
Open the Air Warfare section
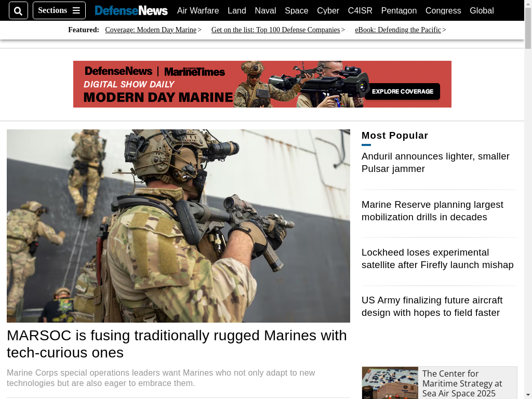point(198,10)
